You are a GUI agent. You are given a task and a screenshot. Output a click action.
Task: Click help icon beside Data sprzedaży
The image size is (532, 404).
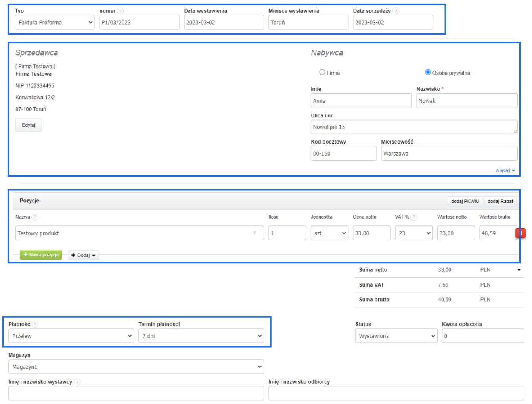396,11
